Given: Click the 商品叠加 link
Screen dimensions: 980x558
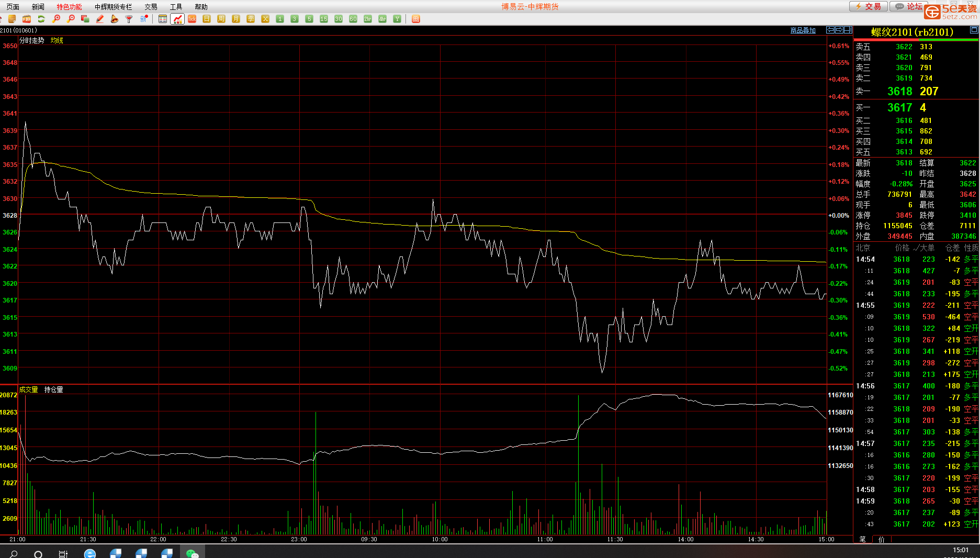Looking at the screenshot, I should click(803, 30).
